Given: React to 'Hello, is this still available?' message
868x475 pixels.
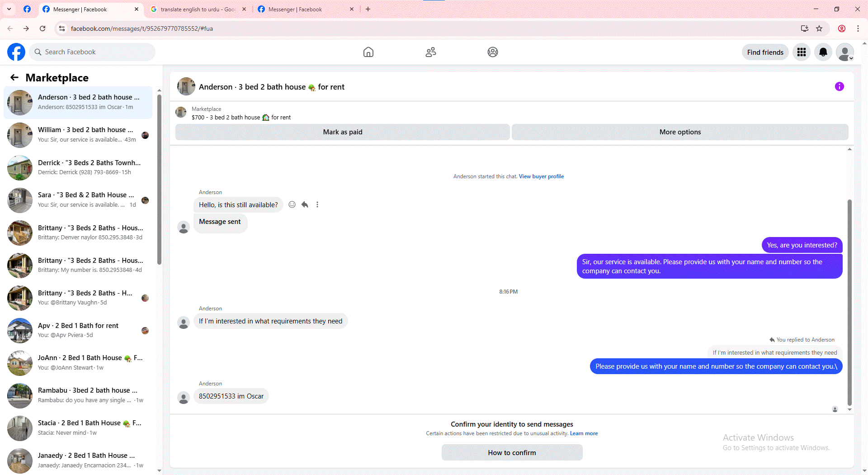Looking at the screenshot, I should (x=292, y=204).
